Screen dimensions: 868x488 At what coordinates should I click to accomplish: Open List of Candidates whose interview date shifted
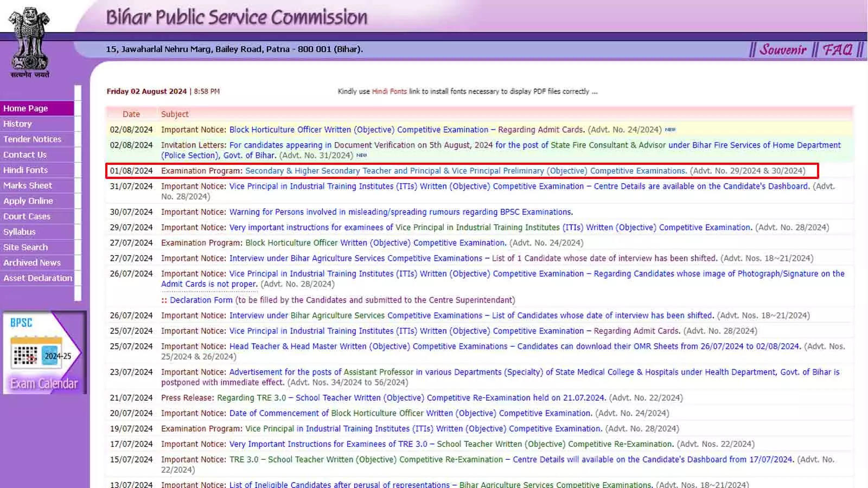click(x=471, y=315)
